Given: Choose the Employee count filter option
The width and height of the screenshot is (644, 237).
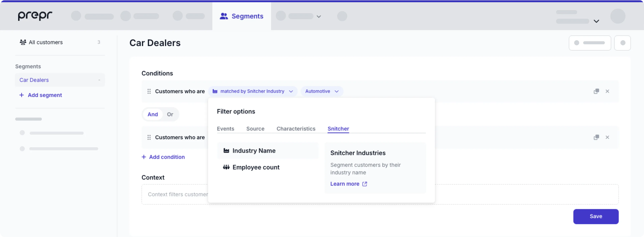Looking at the screenshot, I should click(268, 167).
